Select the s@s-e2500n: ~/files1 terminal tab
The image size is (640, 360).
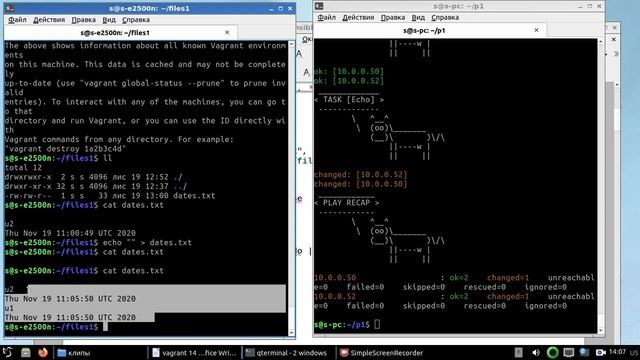[121, 33]
